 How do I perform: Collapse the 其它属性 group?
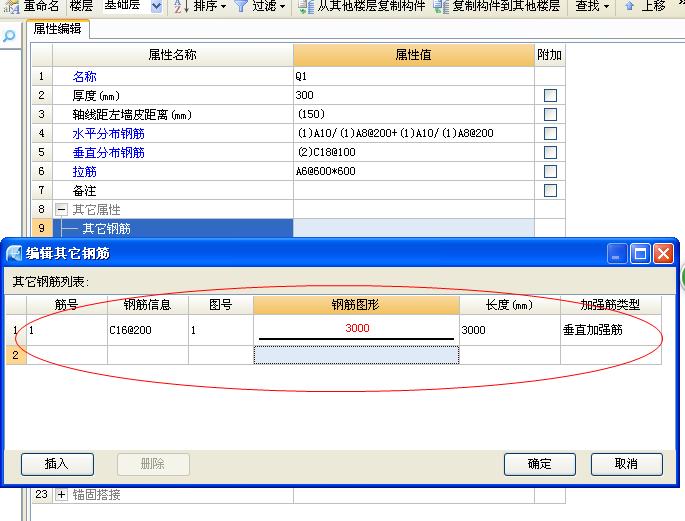(61, 210)
